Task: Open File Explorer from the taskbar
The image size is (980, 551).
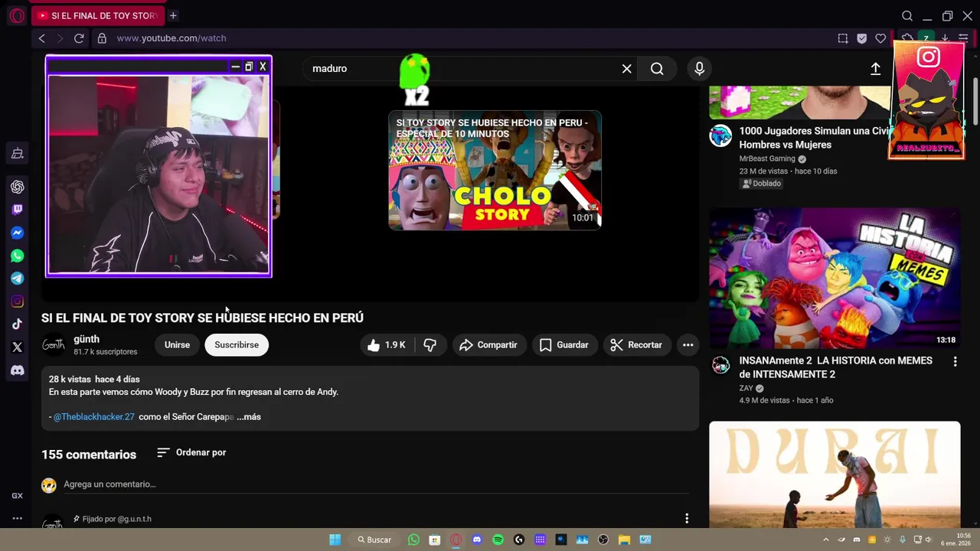Action: (x=624, y=540)
